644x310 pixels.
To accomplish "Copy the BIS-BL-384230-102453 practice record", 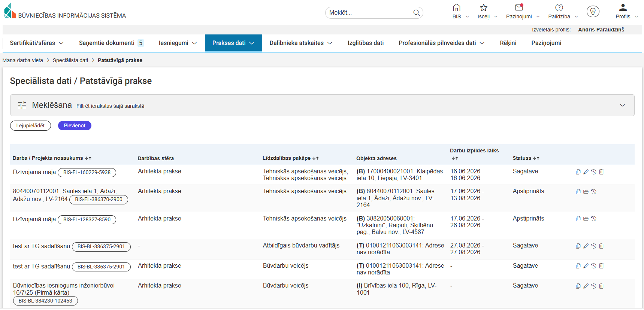I will (578, 286).
